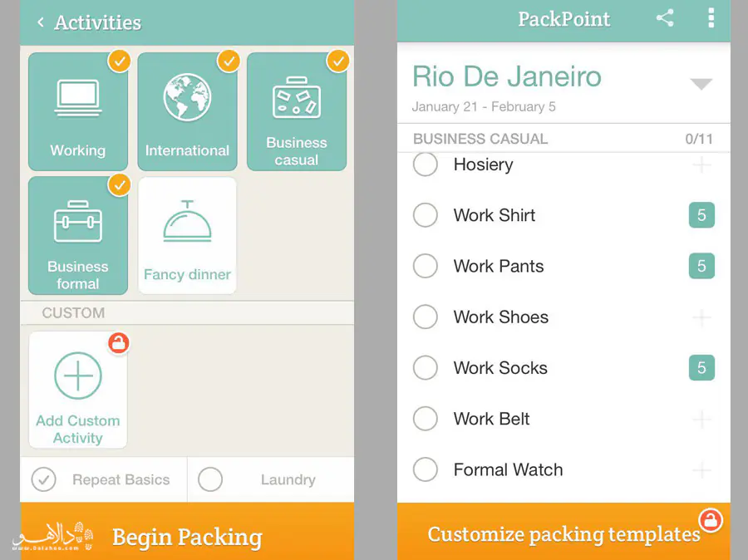Check off the Hosiery item
The width and height of the screenshot is (748, 560).
(x=425, y=164)
